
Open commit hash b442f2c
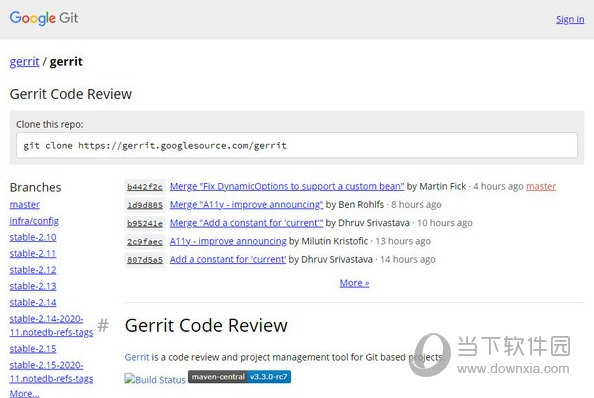click(x=145, y=187)
